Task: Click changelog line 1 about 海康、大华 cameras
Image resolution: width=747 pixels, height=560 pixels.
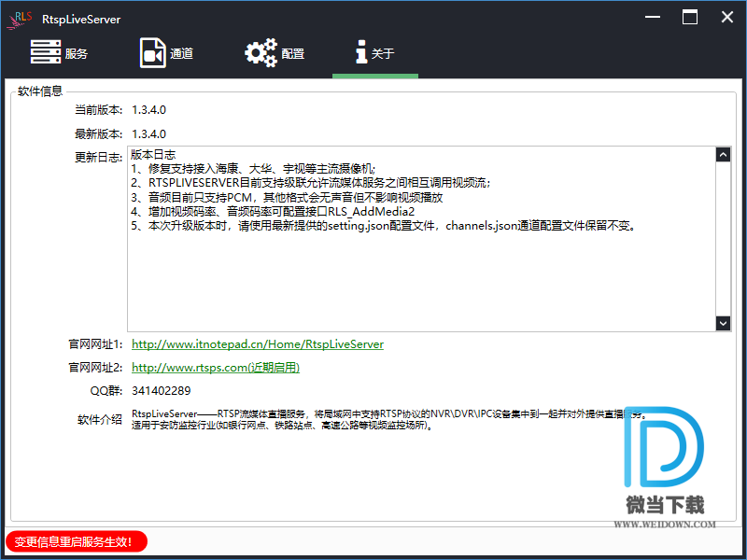Action: click(x=253, y=169)
